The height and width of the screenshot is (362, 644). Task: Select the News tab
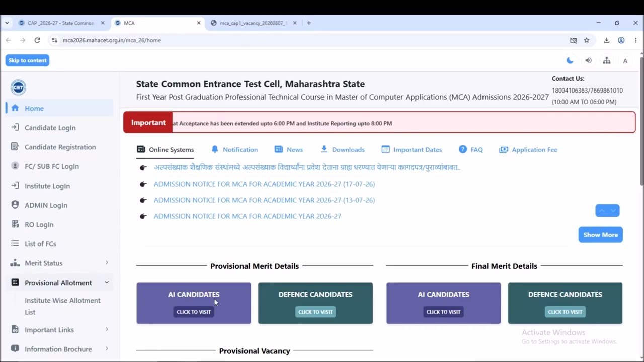tap(289, 150)
